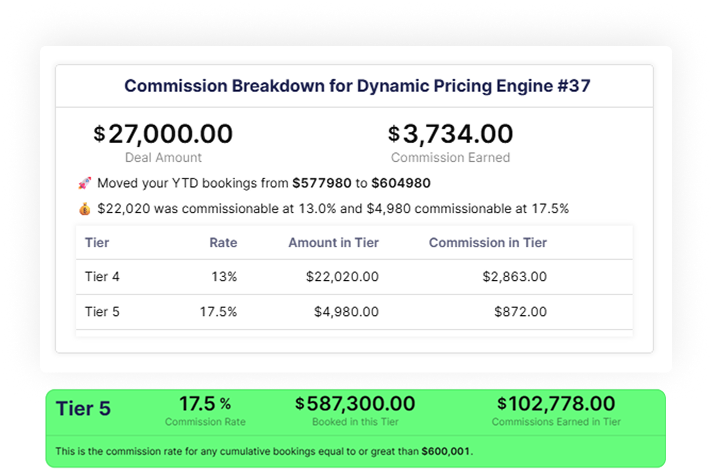This screenshot has width=712, height=469.
Task: Click the rocket emoji icon
Action: point(84,183)
